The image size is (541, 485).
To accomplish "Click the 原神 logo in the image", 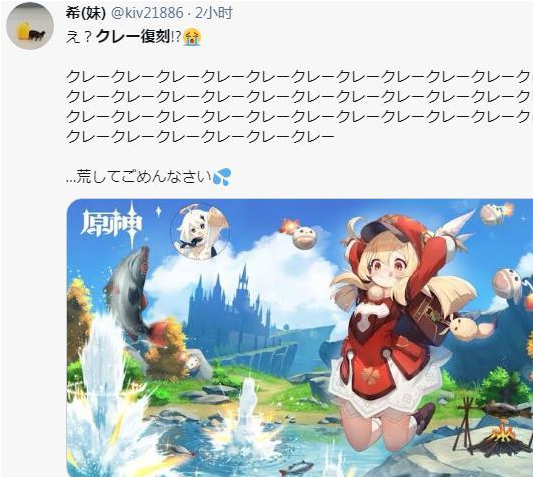I will click(111, 225).
